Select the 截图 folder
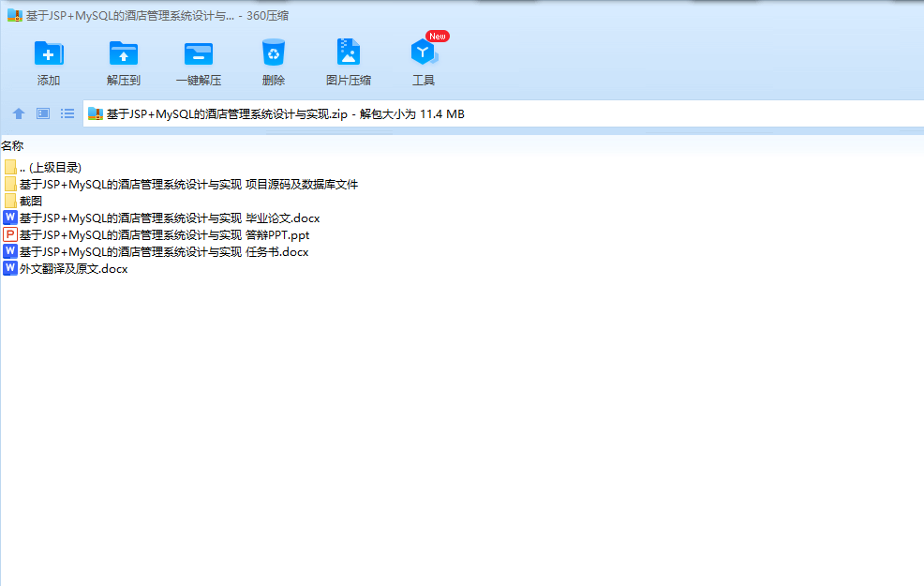This screenshot has height=586, width=924. (x=23, y=201)
